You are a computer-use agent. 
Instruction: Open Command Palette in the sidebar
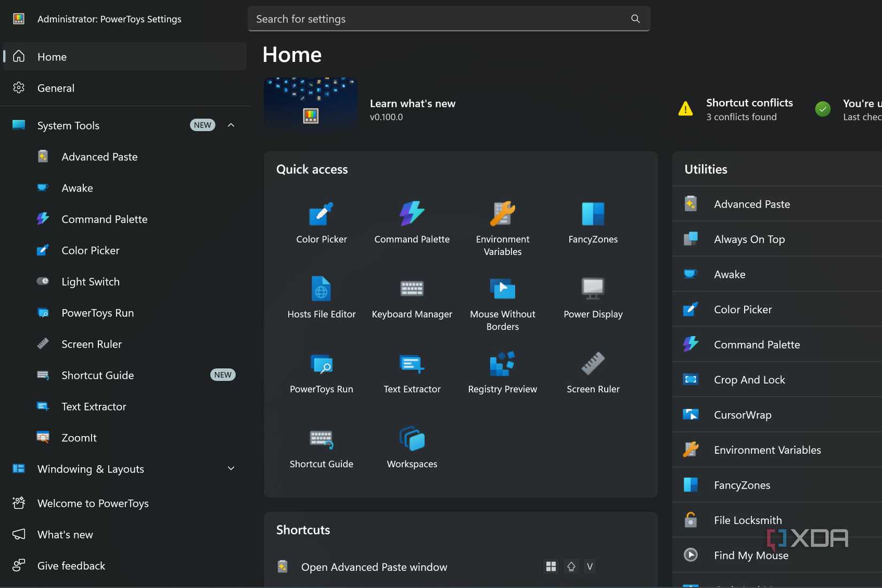point(125,219)
